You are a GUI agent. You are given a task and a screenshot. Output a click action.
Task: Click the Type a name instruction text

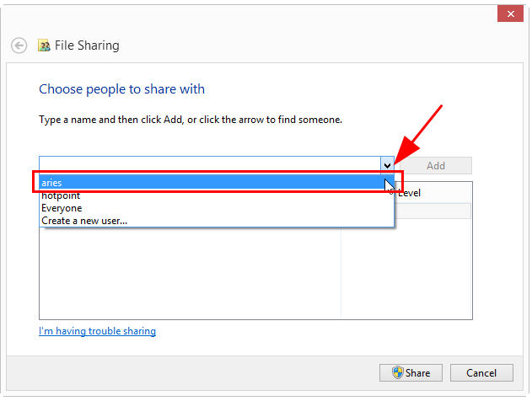191,120
